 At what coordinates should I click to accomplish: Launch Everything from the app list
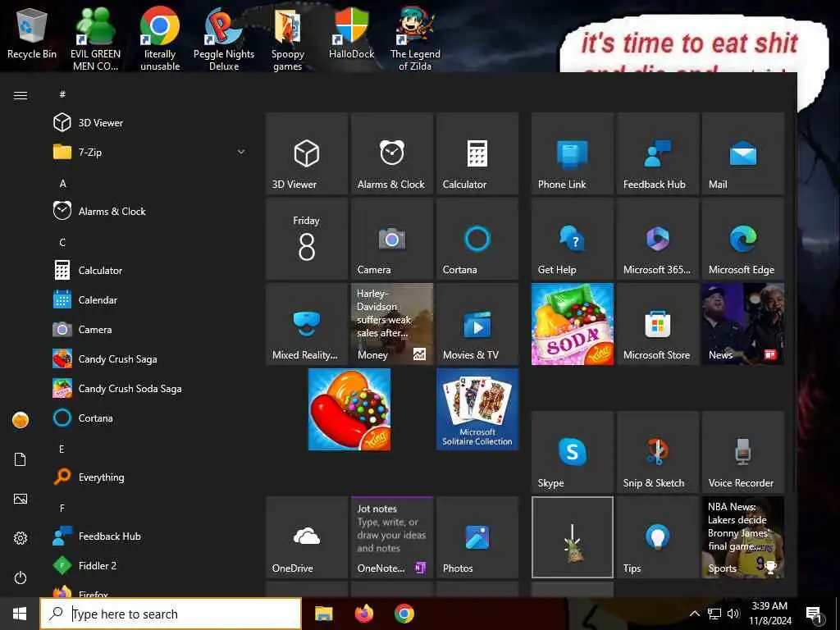coord(150,477)
